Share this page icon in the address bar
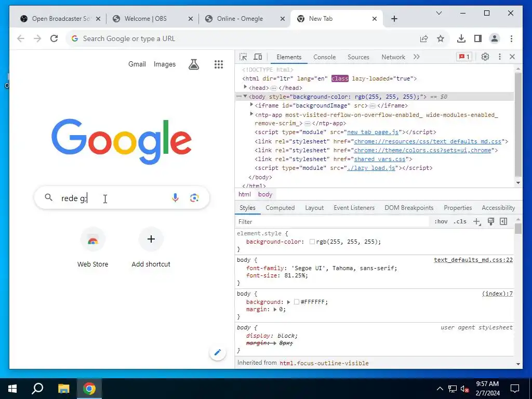532x399 pixels. tap(424, 38)
